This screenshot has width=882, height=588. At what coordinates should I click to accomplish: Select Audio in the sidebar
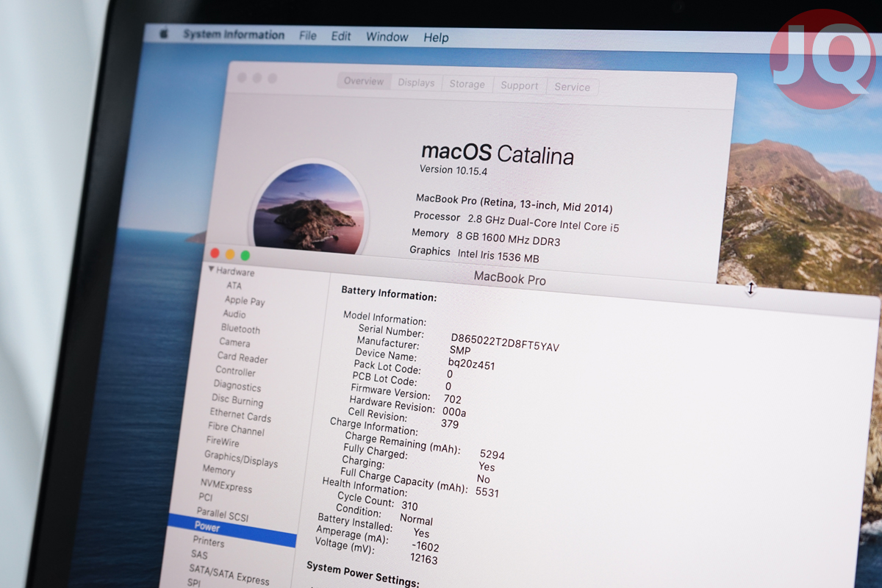tap(234, 314)
